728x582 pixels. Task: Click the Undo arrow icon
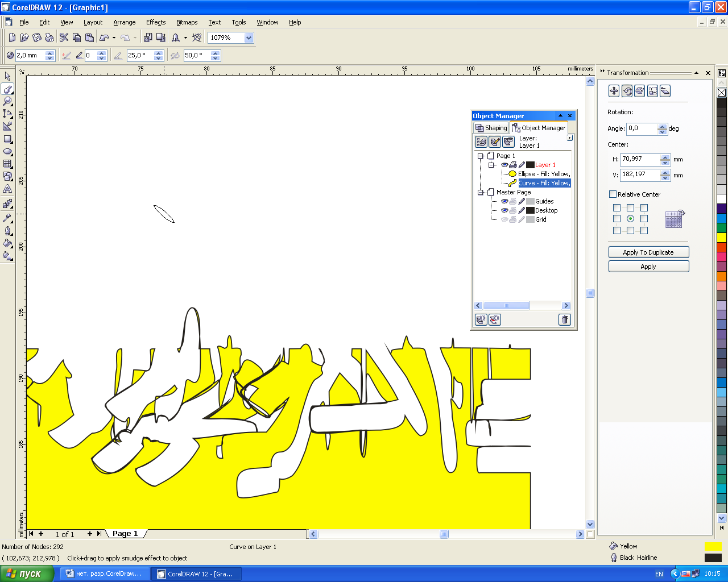coord(104,38)
